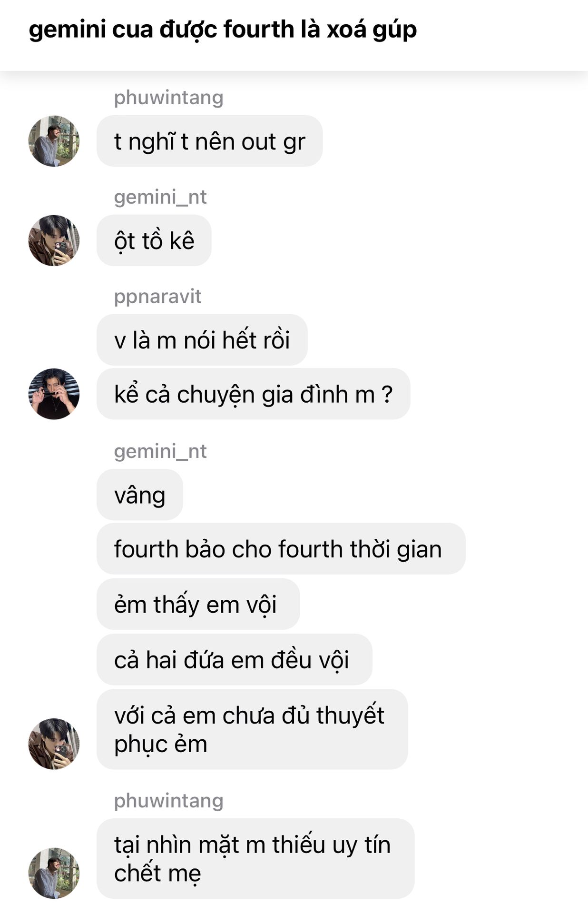
Task: Select the message 't nghĩ t nên out gr'
Action: (209, 141)
